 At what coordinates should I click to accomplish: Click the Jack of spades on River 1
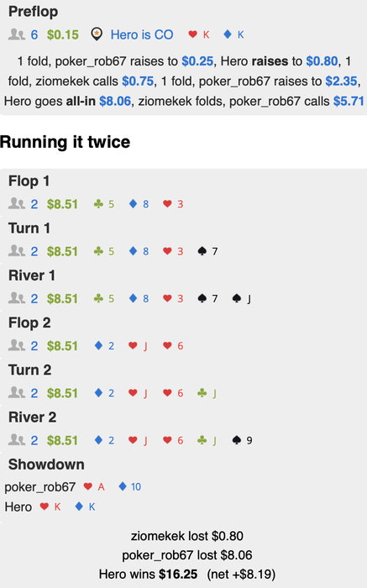pyautogui.click(x=241, y=298)
